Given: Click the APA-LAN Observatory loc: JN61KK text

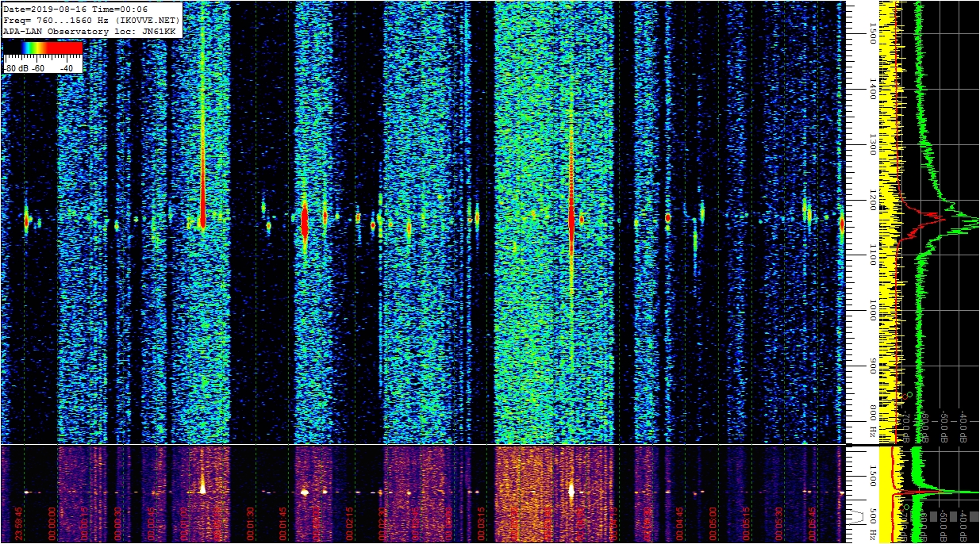Looking at the screenshot, I should [88, 31].
